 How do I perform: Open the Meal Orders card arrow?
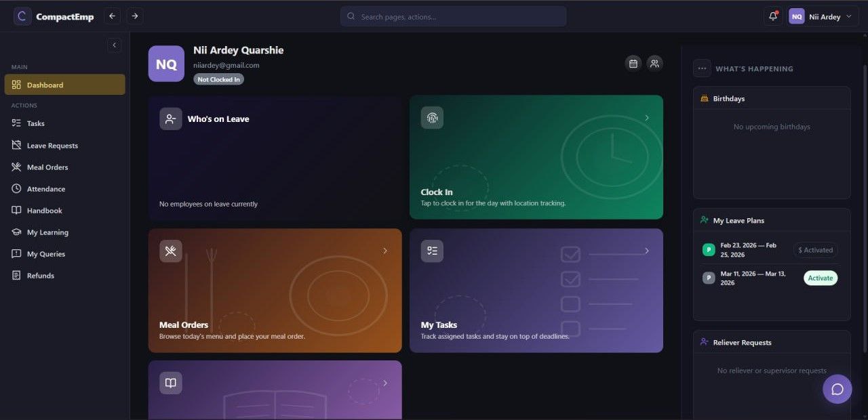385,251
